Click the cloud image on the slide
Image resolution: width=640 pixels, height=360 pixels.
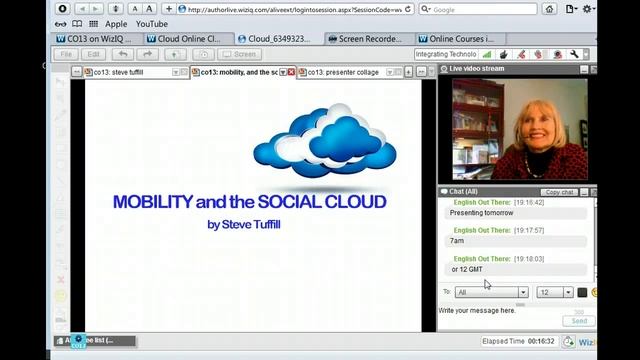tap(325, 141)
